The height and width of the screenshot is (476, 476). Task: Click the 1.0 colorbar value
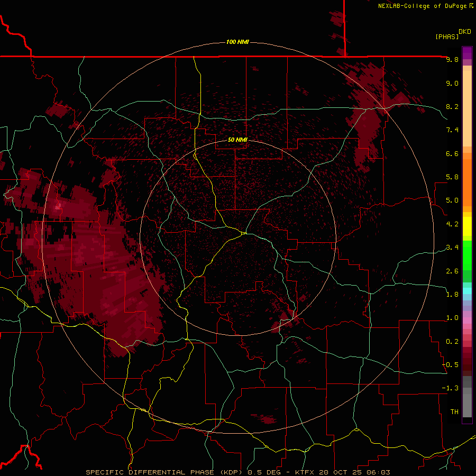(x=452, y=318)
